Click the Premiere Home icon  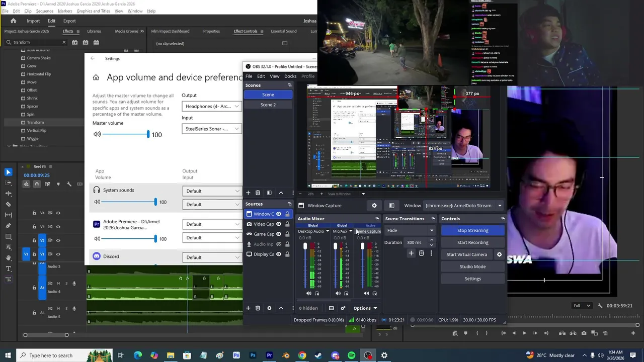pos(14,21)
